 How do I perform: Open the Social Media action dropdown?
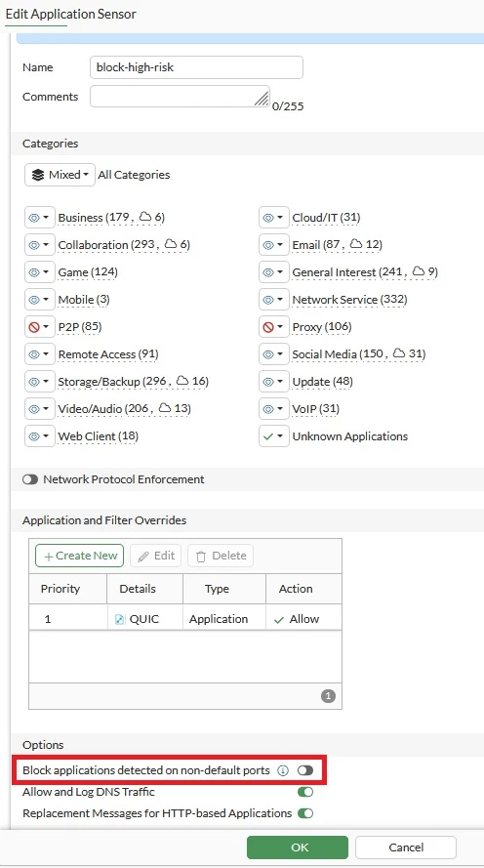click(274, 354)
